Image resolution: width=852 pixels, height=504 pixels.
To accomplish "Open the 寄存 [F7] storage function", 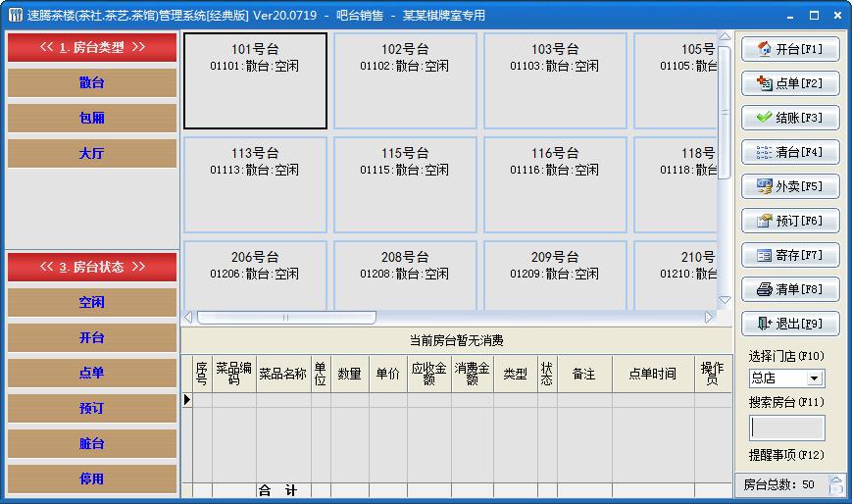I will (789, 255).
